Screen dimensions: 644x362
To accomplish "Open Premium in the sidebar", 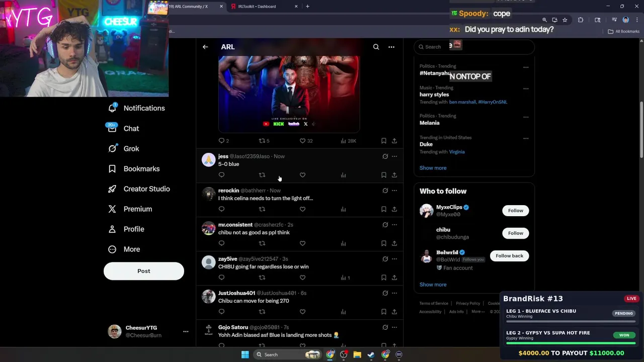I will pyautogui.click(x=130, y=209).
